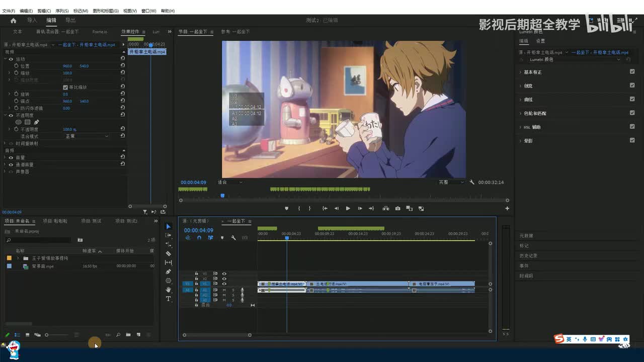Toggle the 曲线 Lumetri checkbox
Screen dimensions: 644x362
[x=632, y=99]
